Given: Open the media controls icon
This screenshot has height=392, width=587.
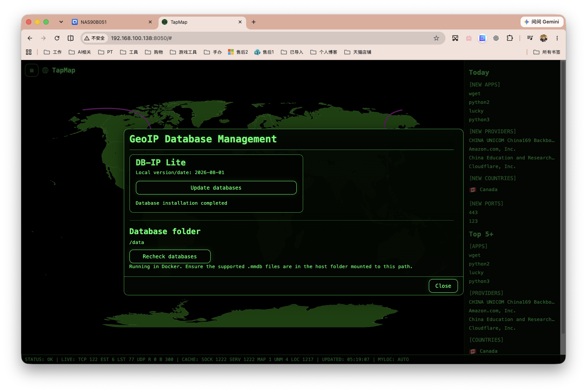Looking at the screenshot, I should pyautogui.click(x=530, y=38).
